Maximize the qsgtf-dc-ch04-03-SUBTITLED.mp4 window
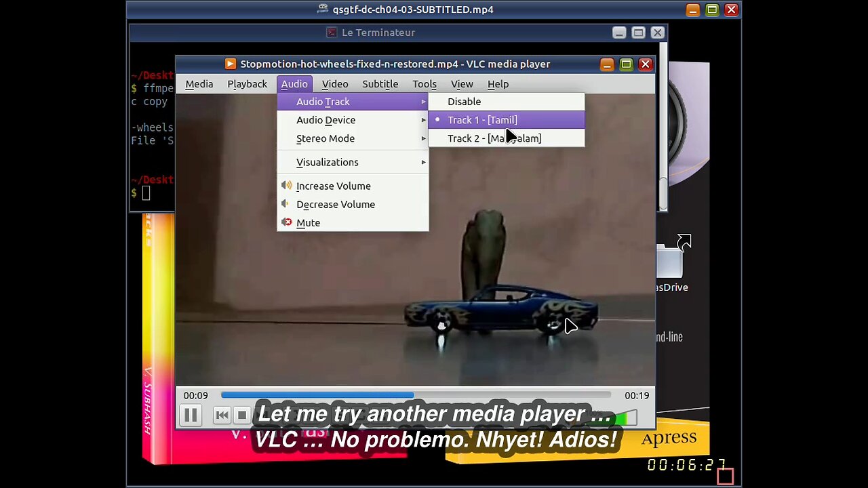The image size is (868, 488). (712, 9)
